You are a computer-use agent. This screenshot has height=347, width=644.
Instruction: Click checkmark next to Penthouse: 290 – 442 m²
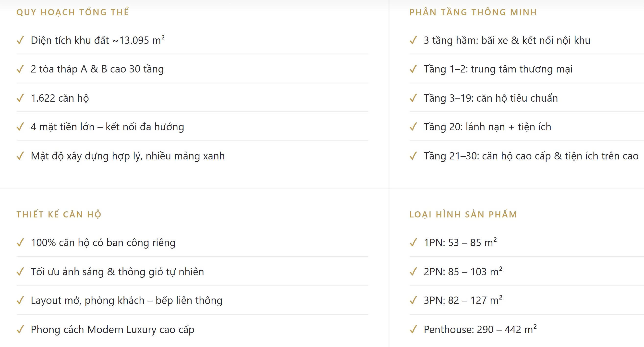pyautogui.click(x=413, y=330)
